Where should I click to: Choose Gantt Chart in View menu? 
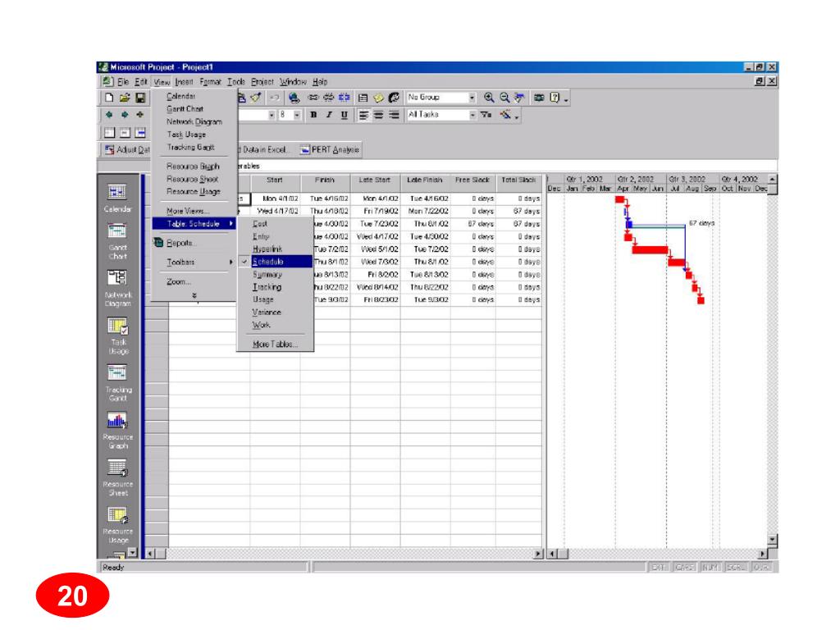(x=185, y=109)
